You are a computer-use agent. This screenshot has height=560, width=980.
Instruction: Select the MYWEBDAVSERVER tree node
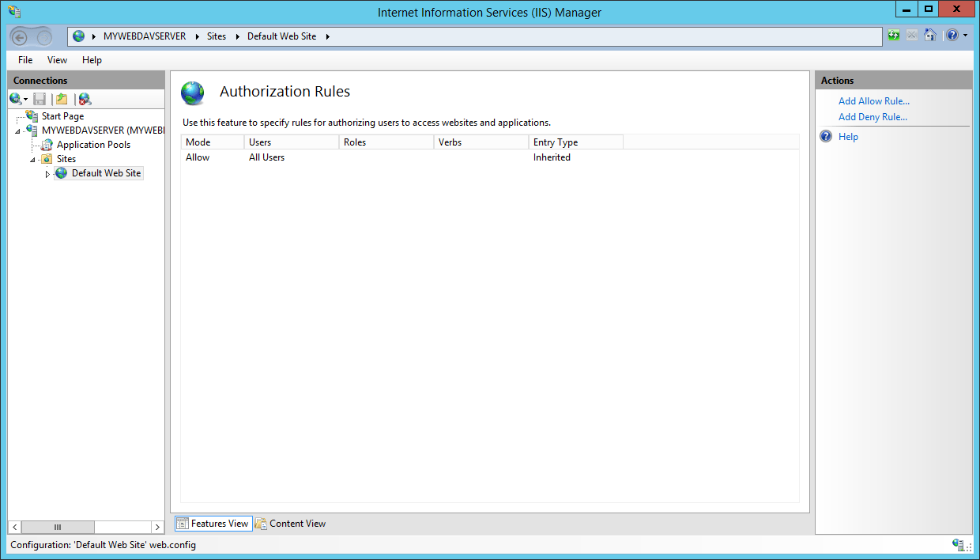tap(103, 131)
